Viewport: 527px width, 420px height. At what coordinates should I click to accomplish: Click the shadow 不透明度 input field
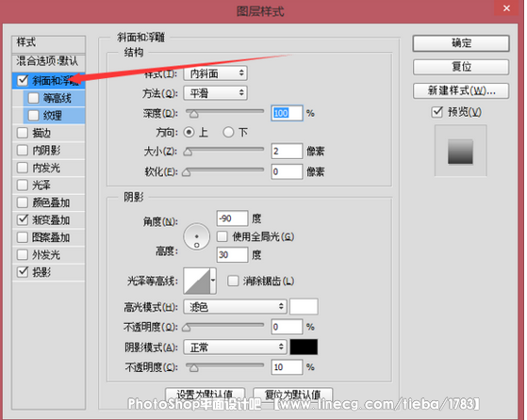[x=287, y=367]
